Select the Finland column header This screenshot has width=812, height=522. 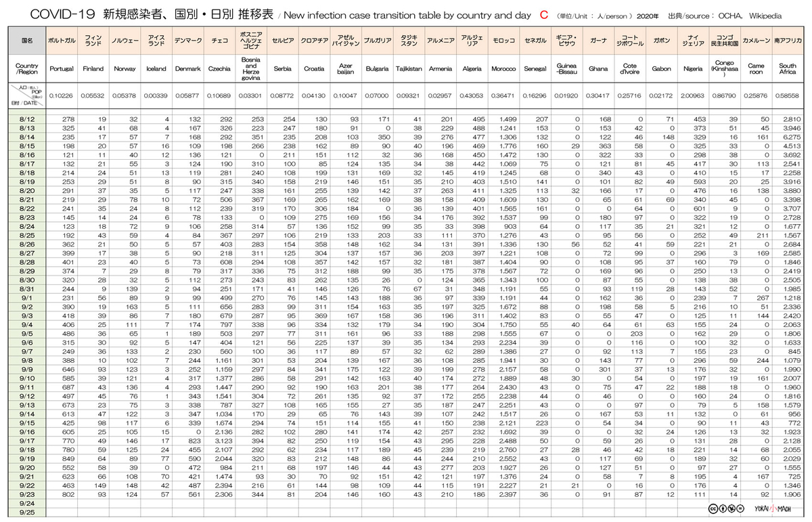click(93, 69)
